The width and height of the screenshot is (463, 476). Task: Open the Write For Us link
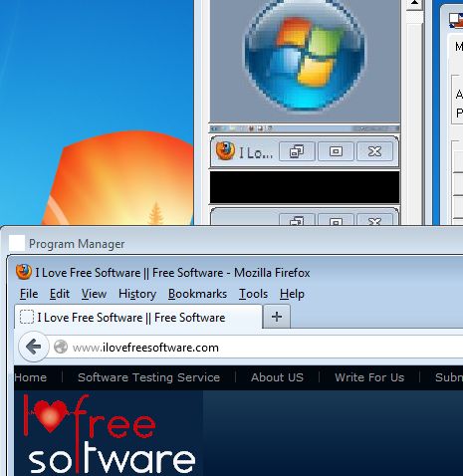point(369,377)
